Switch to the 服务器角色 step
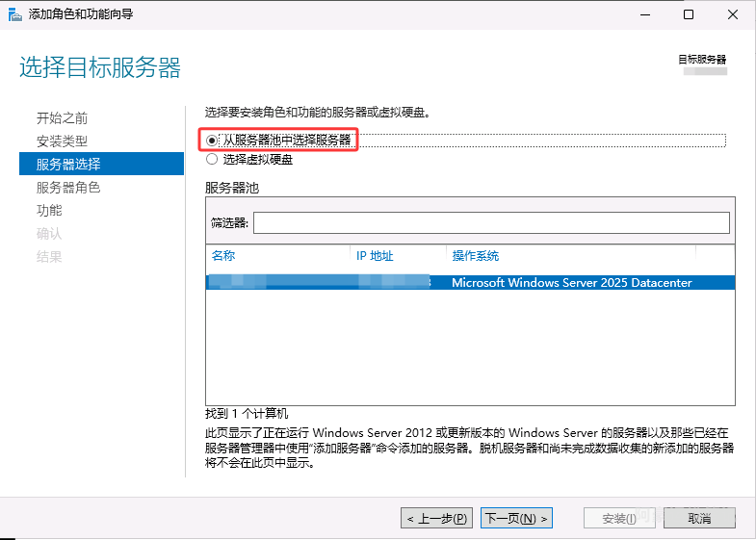Image resolution: width=756 pixels, height=540 pixels. [x=67, y=188]
